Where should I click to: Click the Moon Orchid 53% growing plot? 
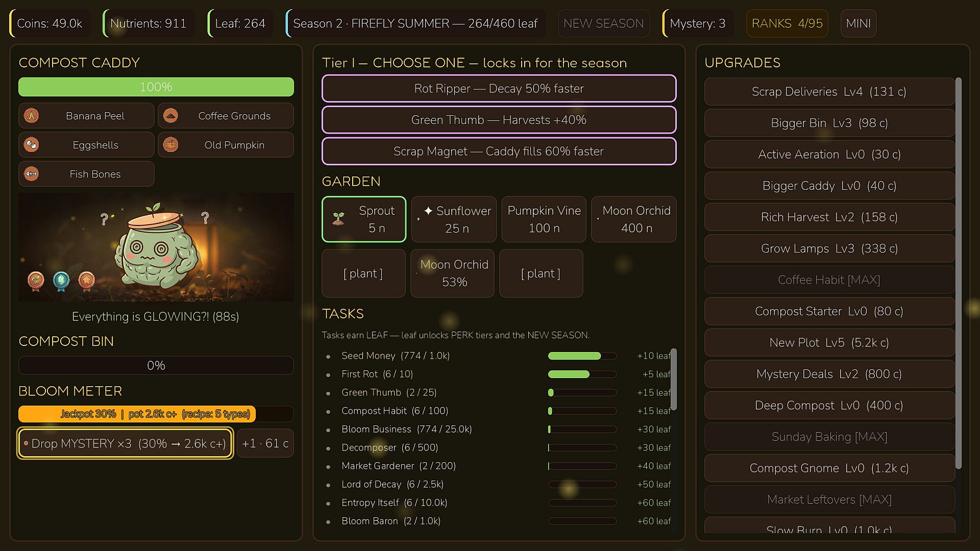[452, 273]
